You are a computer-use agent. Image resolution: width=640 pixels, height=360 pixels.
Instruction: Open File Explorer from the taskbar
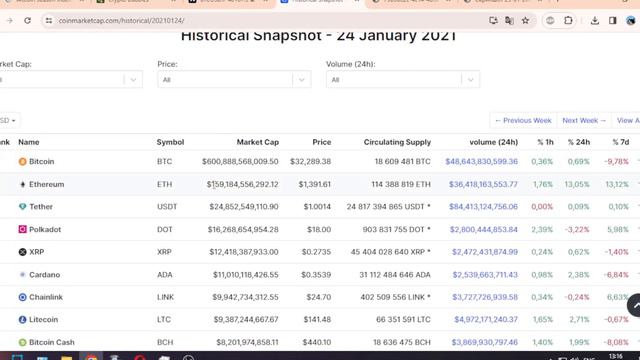point(67,358)
